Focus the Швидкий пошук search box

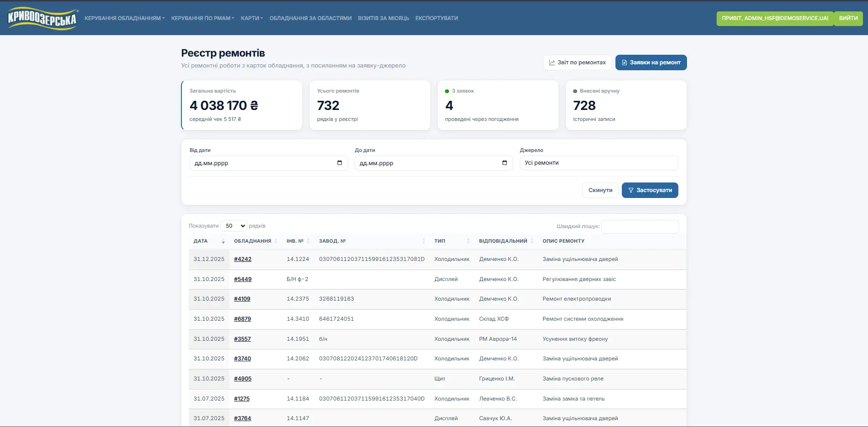(640, 226)
